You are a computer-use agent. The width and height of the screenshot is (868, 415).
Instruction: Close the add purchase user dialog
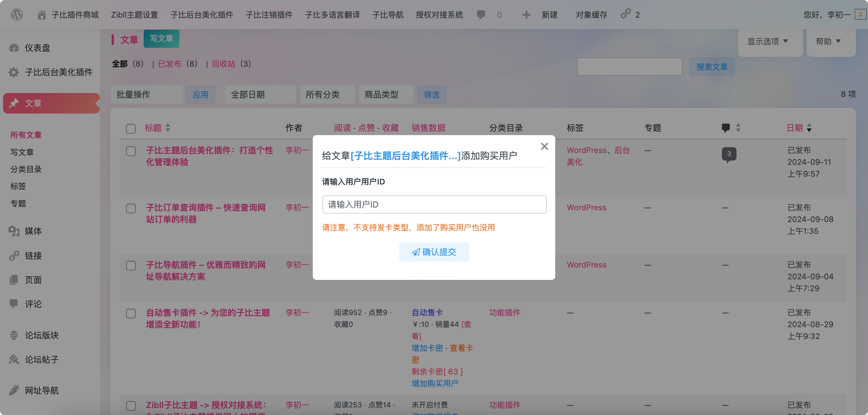(x=545, y=146)
